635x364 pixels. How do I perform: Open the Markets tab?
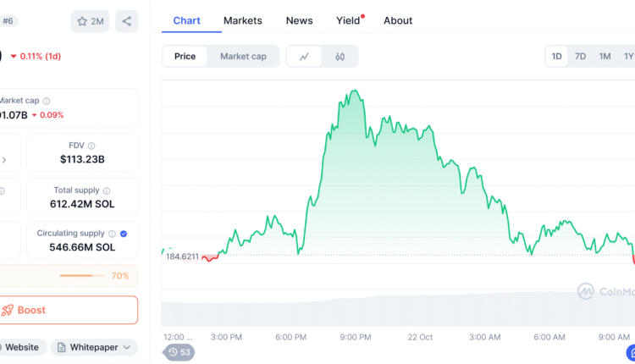(242, 20)
